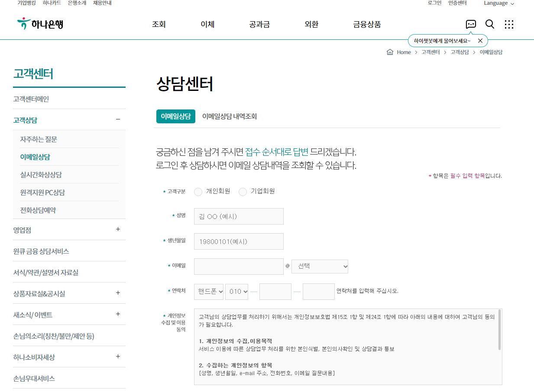Dismiss the chatbot tooltip with X icon

coord(480,40)
